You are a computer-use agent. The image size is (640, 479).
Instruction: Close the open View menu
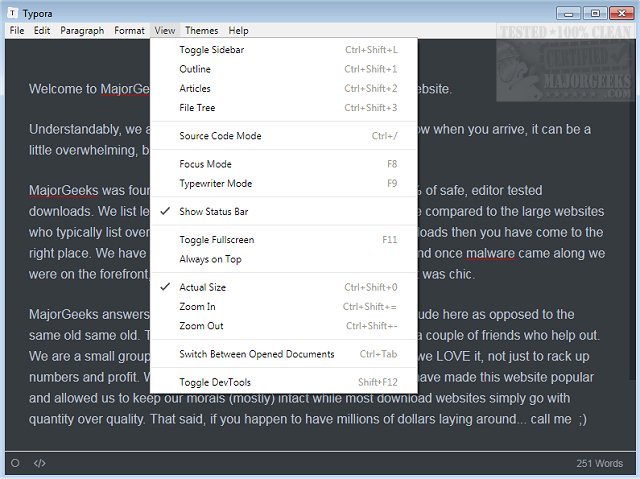(x=164, y=31)
